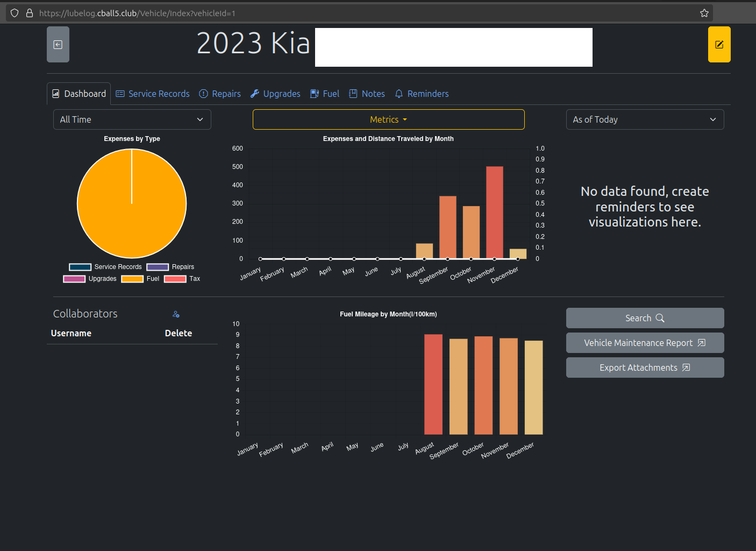This screenshot has width=756, height=551.
Task: Toggle the Service Records legend swatch
Action: [x=80, y=267]
